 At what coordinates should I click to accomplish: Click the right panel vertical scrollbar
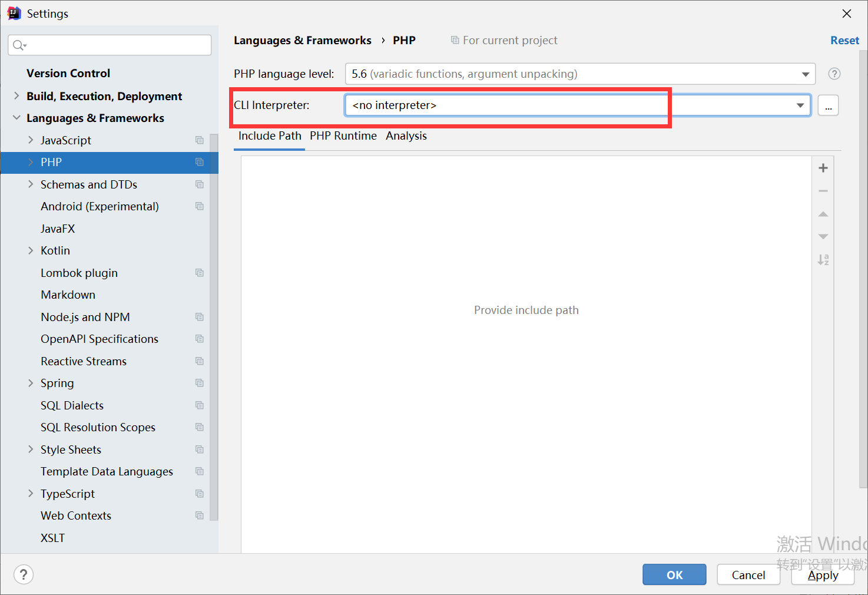863,269
